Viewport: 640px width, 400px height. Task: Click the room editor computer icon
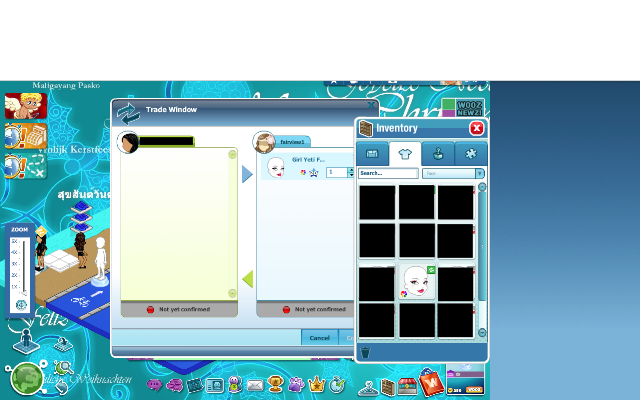point(63,344)
